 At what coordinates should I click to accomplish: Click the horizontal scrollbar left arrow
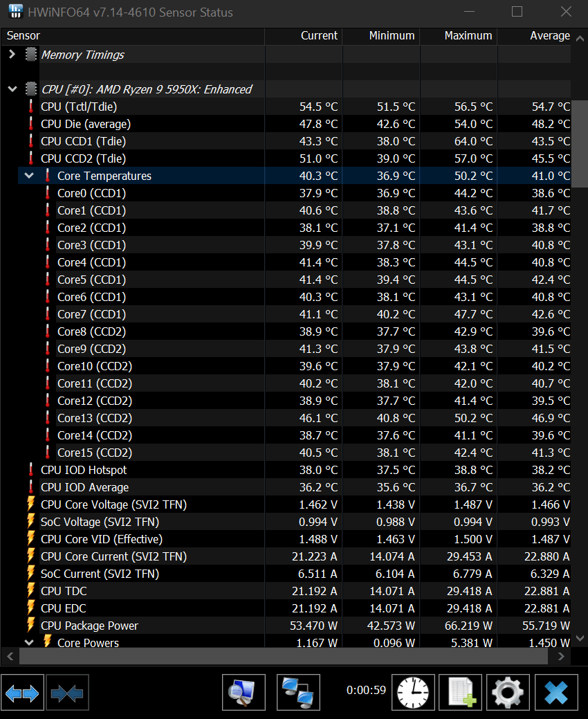[x=10, y=657]
